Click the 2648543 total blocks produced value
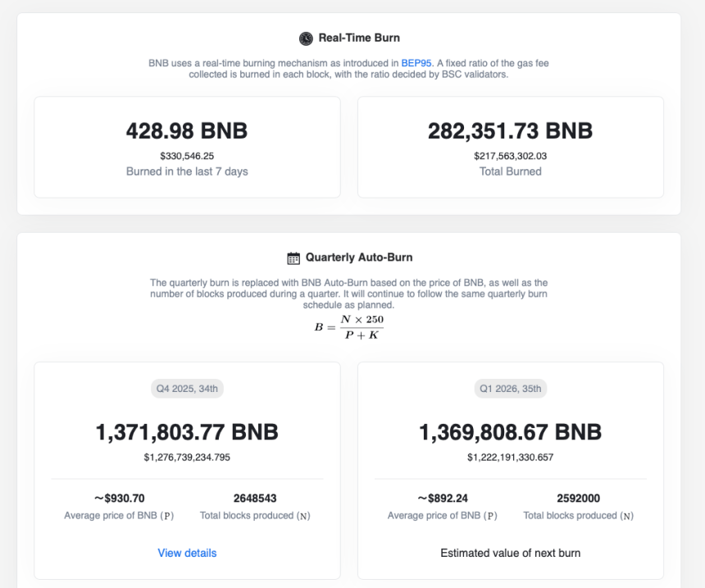The width and height of the screenshot is (705, 588). click(x=256, y=498)
